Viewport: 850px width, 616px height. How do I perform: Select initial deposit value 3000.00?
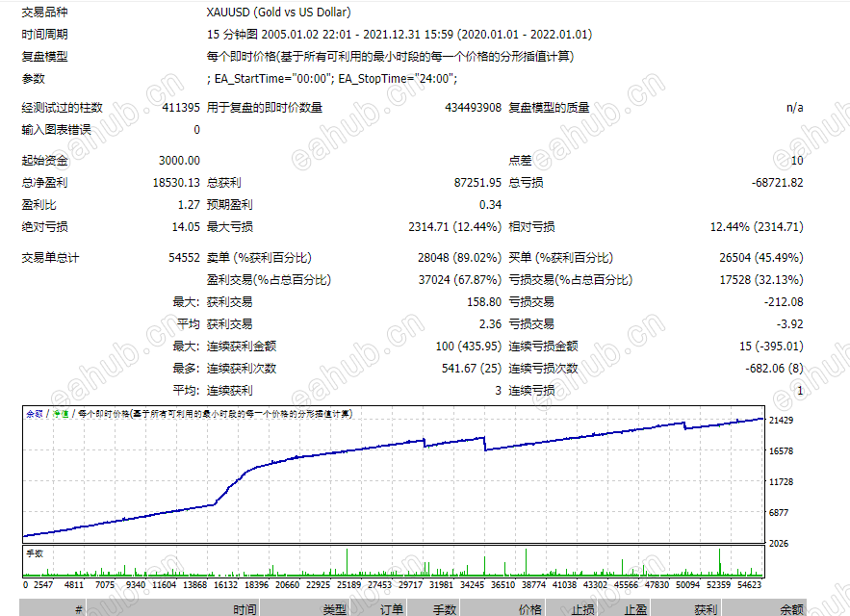coord(179,161)
